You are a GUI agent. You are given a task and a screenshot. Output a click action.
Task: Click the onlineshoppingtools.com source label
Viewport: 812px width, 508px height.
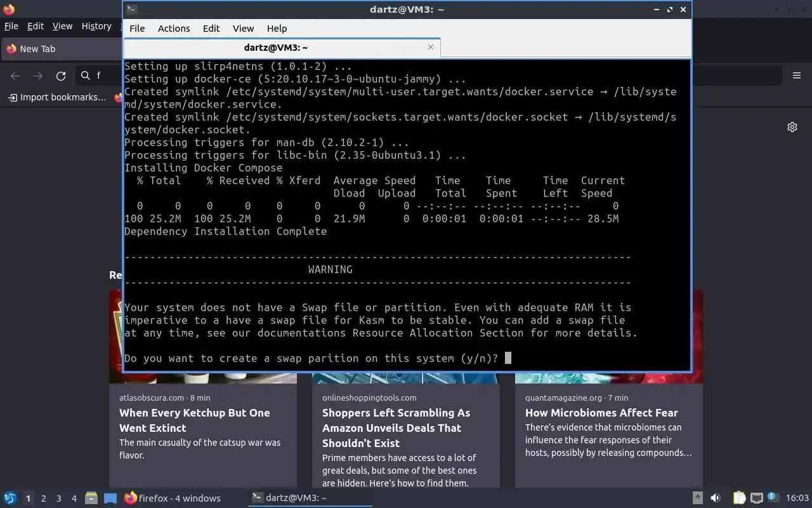pos(369,398)
